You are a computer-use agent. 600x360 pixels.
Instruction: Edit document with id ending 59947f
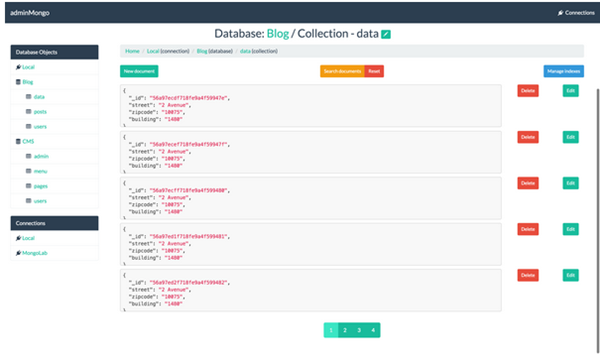click(x=570, y=137)
